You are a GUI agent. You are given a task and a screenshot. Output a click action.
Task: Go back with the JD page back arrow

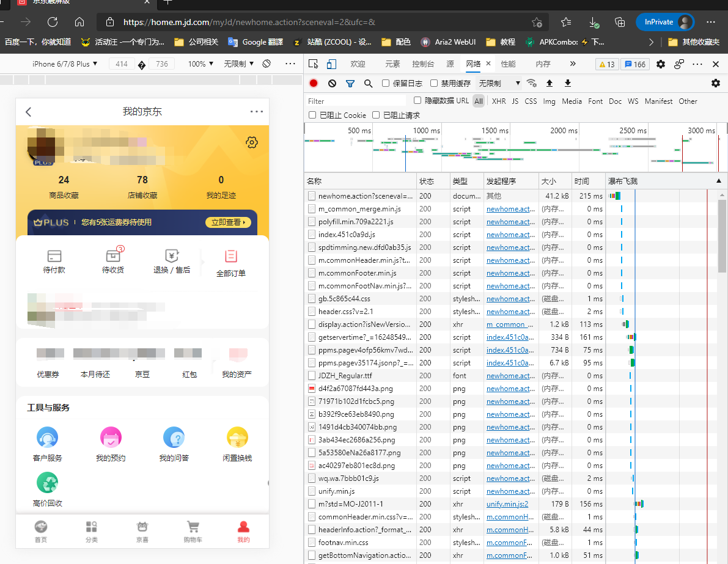(28, 112)
